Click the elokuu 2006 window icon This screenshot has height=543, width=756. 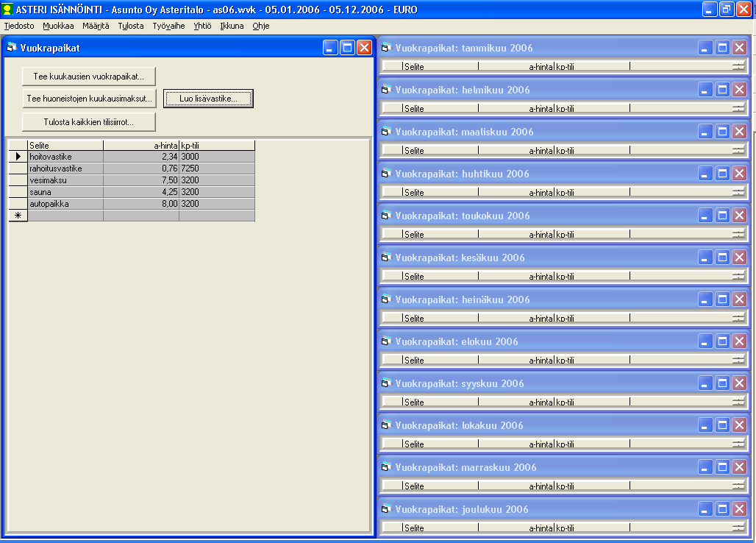tap(385, 341)
